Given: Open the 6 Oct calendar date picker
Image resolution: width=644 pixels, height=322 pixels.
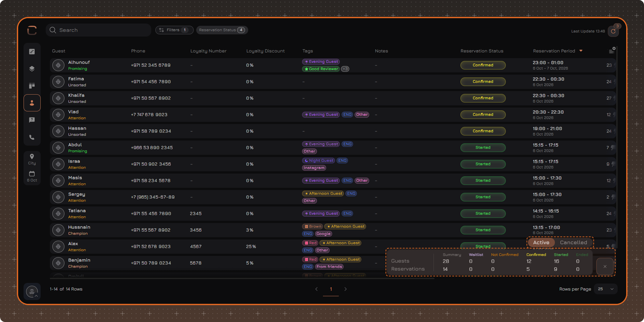Looking at the screenshot, I should point(32,176).
